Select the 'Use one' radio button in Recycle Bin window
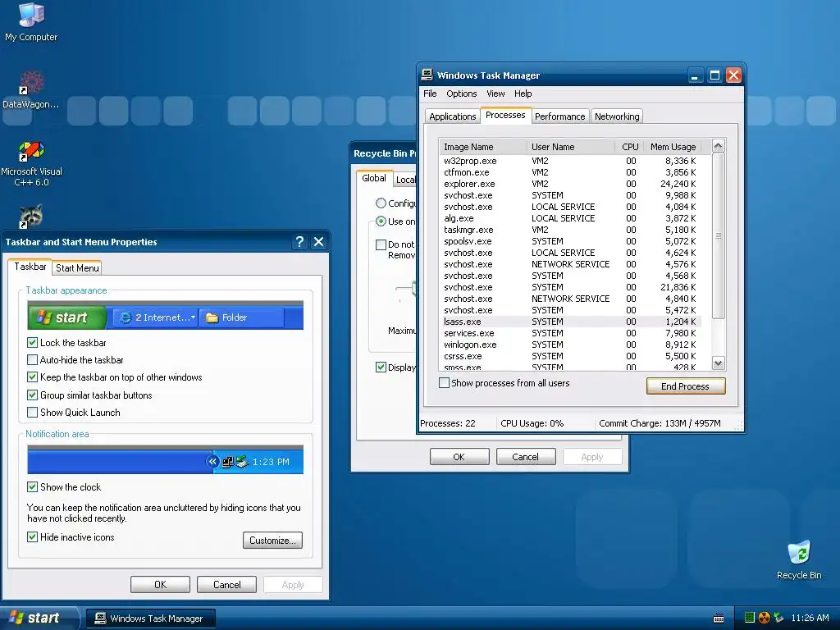This screenshot has height=630, width=840. [x=381, y=221]
